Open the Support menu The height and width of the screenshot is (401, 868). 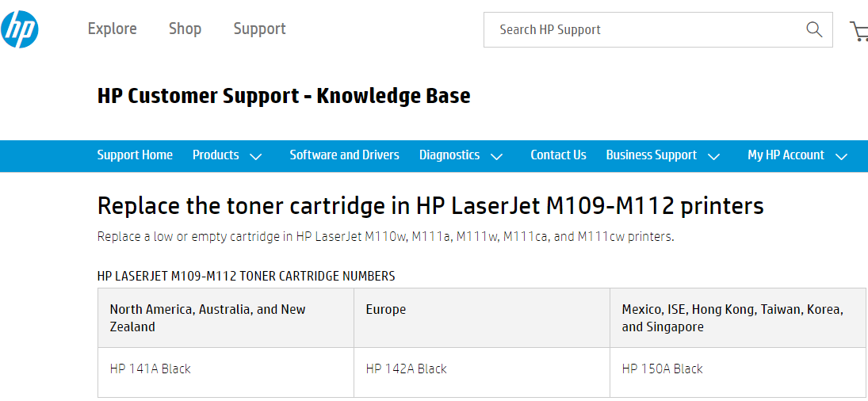click(x=259, y=29)
